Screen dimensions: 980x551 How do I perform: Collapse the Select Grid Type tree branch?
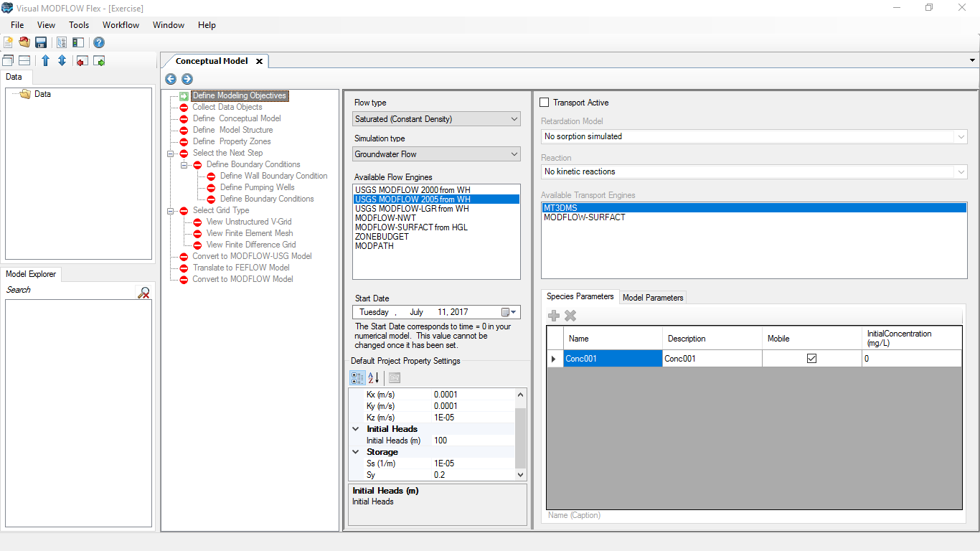[x=171, y=209]
